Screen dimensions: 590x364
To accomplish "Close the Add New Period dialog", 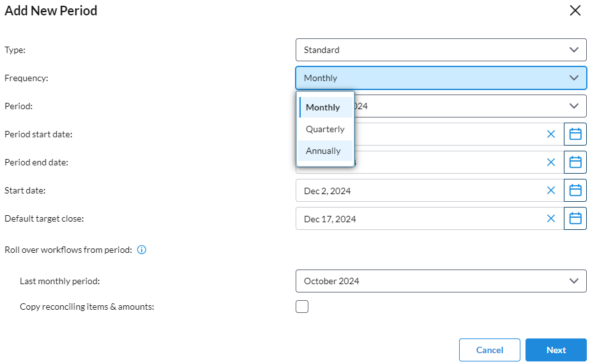I will (x=575, y=11).
